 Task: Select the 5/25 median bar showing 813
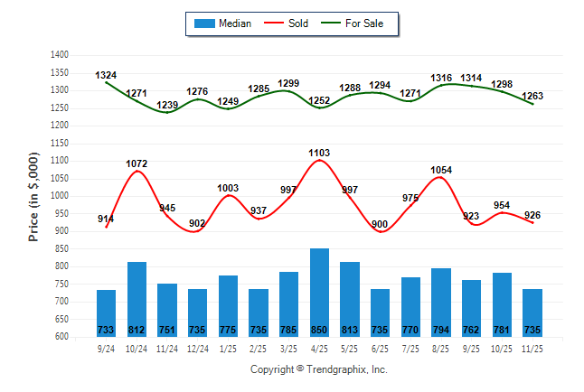(350, 298)
